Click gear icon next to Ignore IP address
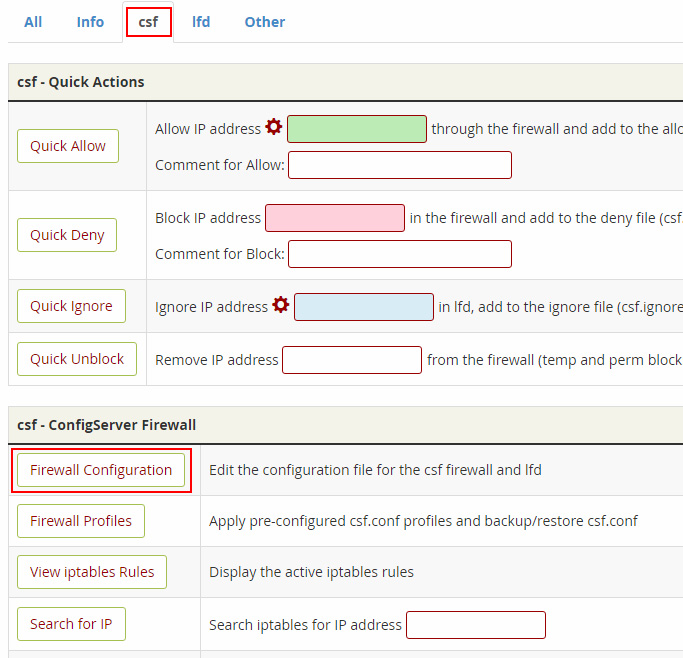This screenshot has height=658, width=683. tap(281, 305)
